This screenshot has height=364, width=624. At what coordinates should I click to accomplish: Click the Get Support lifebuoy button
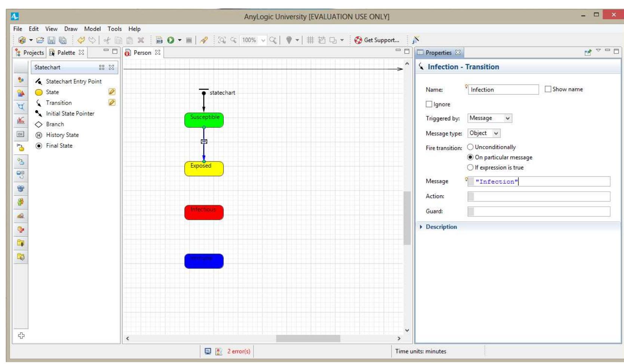click(377, 40)
